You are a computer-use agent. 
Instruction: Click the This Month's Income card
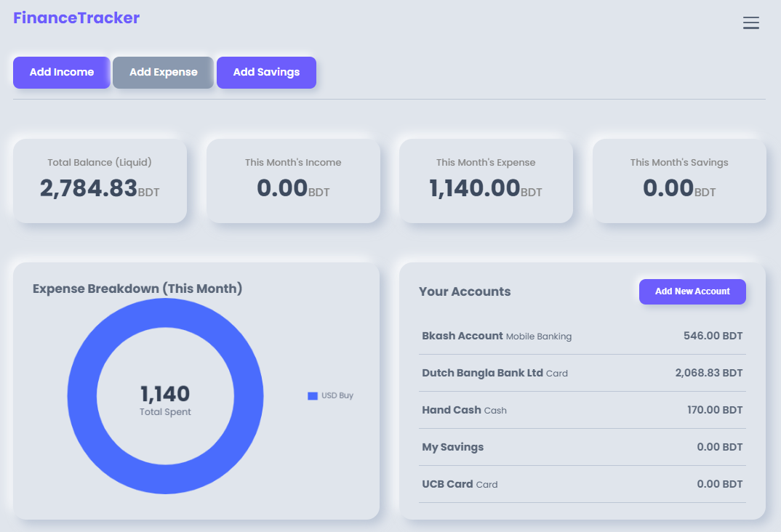(292, 180)
